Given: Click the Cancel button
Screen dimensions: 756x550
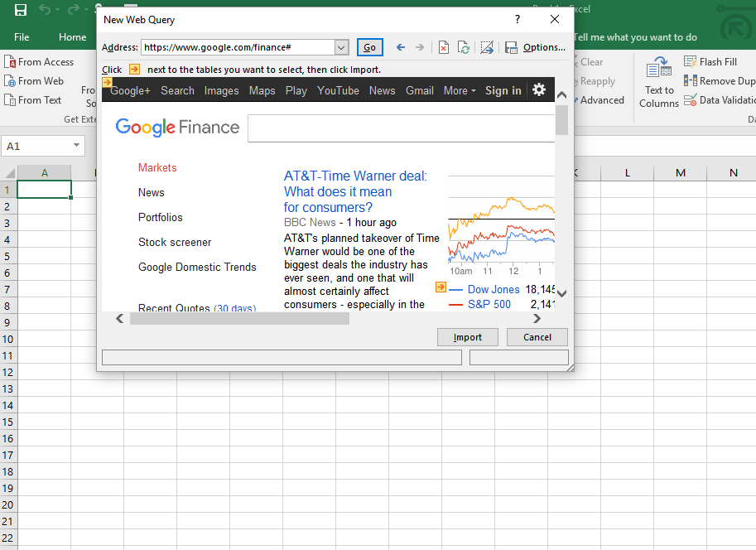Looking at the screenshot, I should (x=537, y=337).
